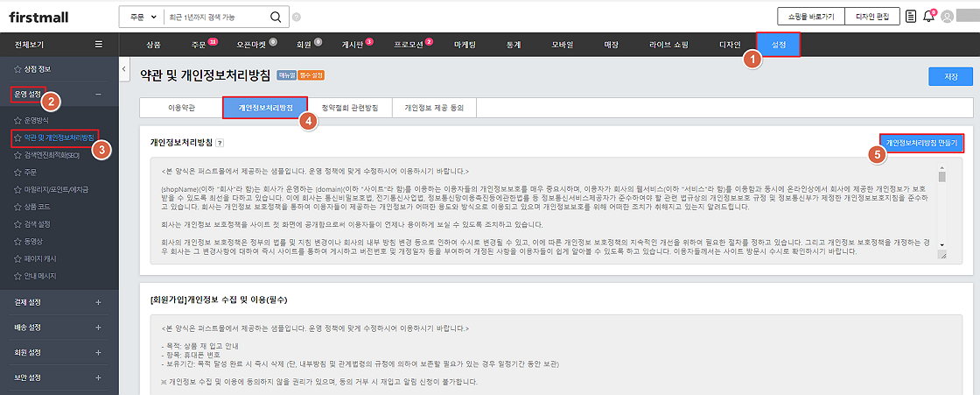Switch to the 개인정보 제공 동의 tab
Viewport: 980px width, 395px height.
(x=434, y=108)
